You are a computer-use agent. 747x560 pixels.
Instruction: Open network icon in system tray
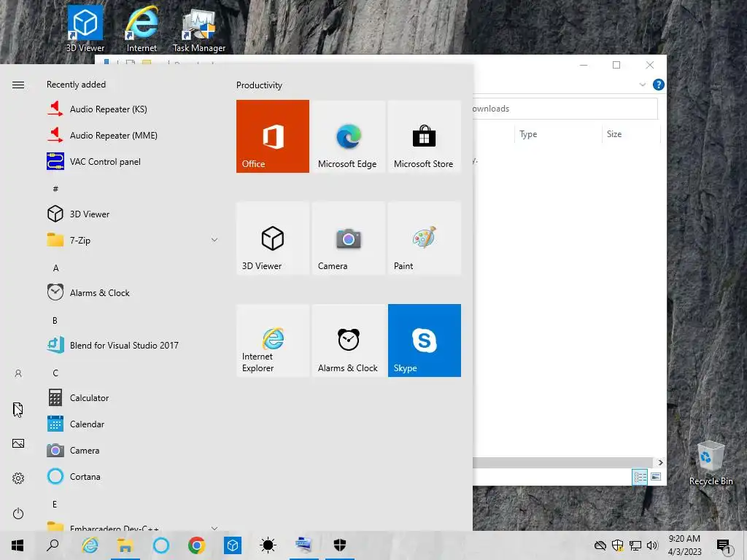point(635,545)
